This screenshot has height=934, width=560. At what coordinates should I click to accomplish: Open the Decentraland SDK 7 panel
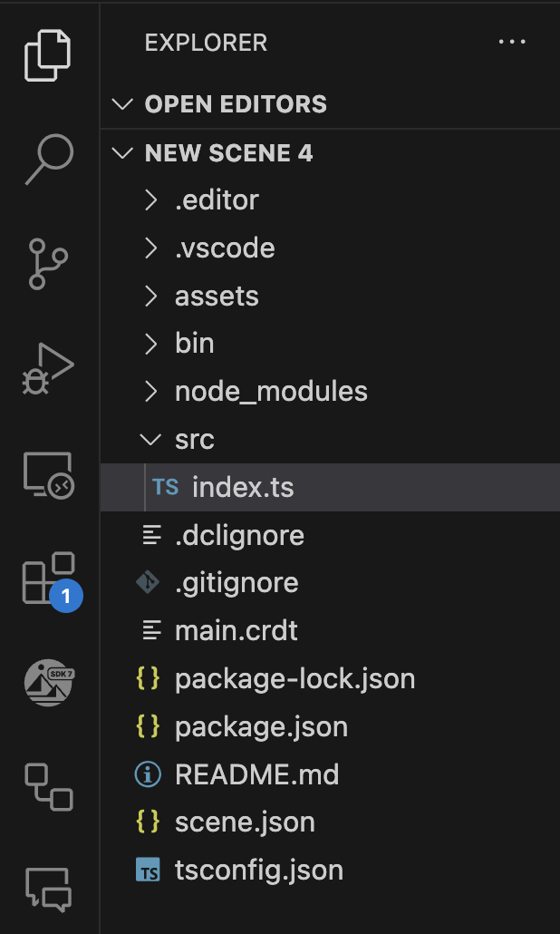point(48,682)
